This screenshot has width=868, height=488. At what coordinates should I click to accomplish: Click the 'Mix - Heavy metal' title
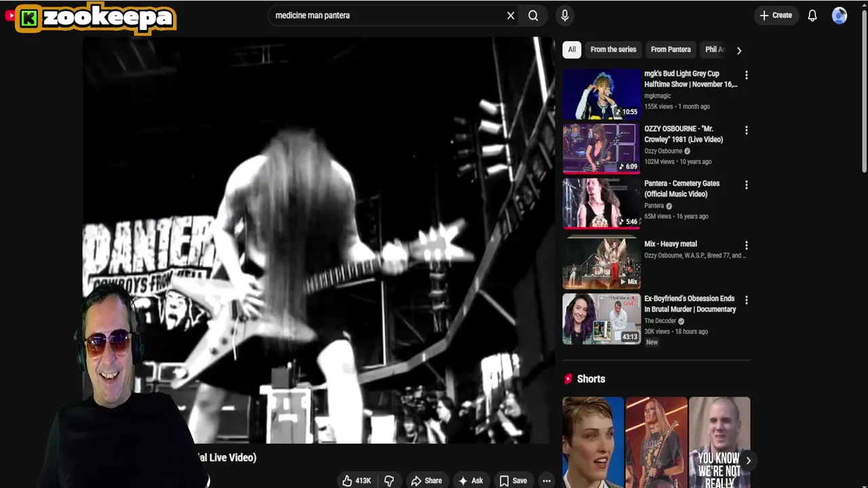671,244
